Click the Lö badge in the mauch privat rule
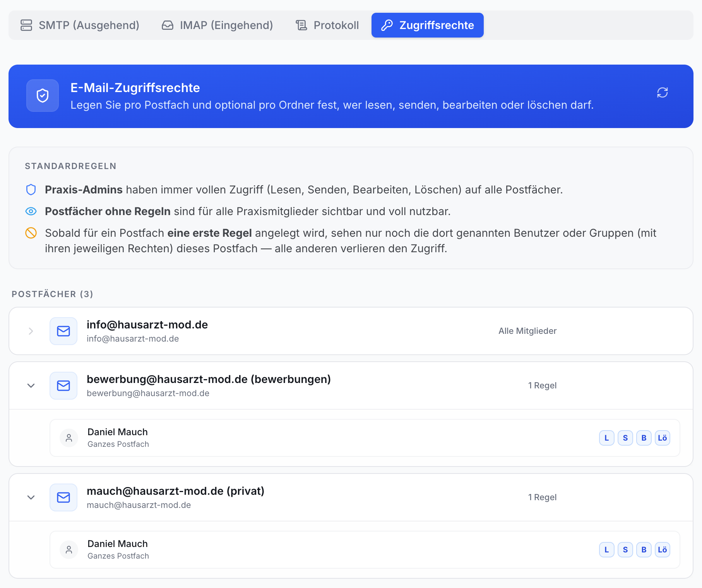Image resolution: width=702 pixels, height=588 pixels. tap(663, 550)
